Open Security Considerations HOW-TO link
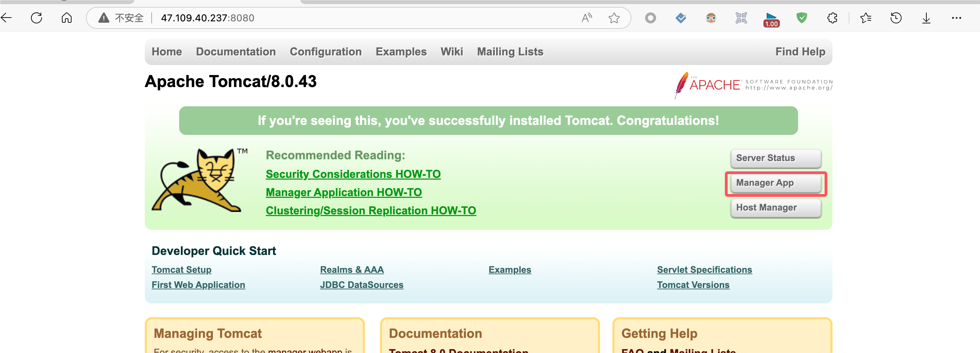The image size is (980, 353). pyautogui.click(x=353, y=174)
